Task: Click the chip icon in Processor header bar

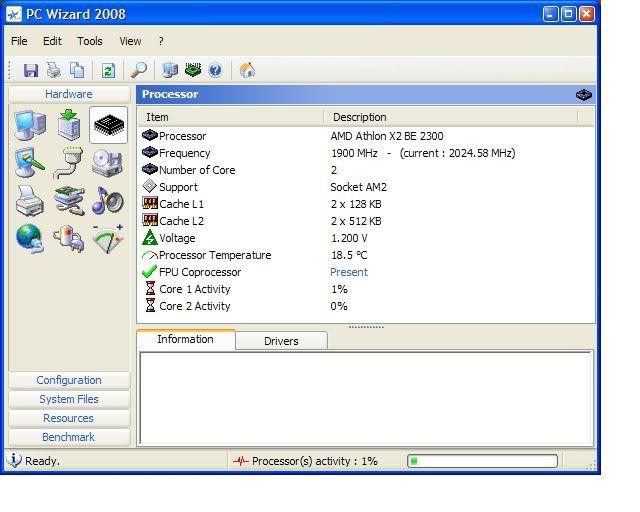Action: [x=584, y=95]
